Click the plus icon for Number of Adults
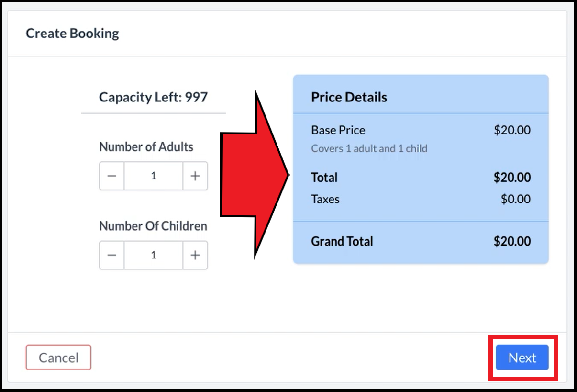The width and height of the screenshot is (577, 392). (195, 176)
